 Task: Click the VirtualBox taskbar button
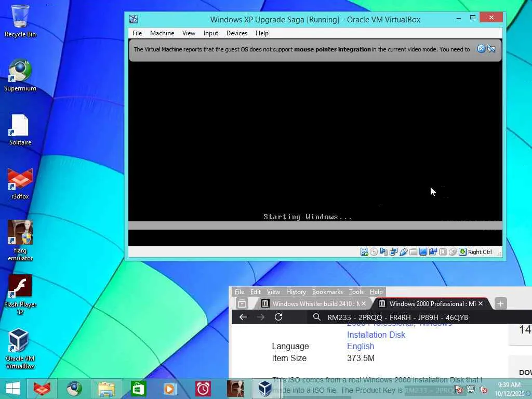267,389
